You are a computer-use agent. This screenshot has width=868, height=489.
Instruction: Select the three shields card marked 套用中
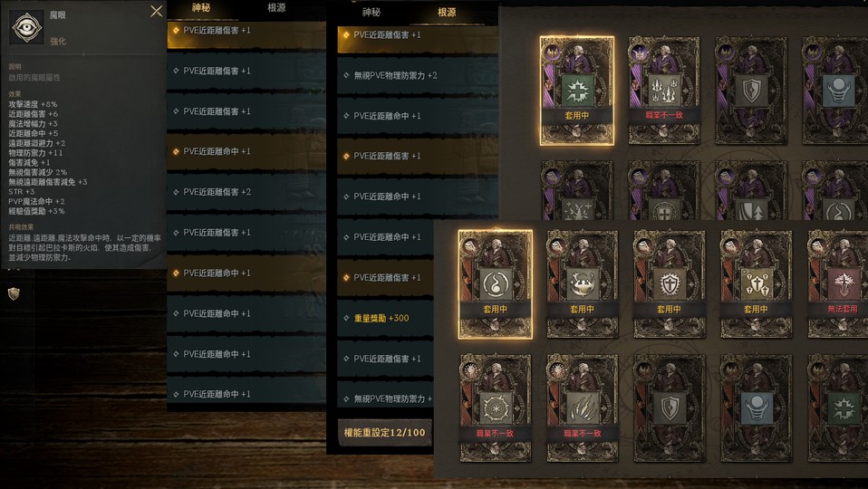757,284
